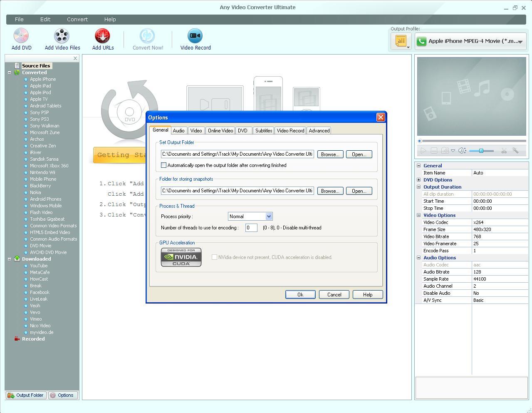The image size is (532, 413).
Task: Switch to the Audio tab
Action: click(x=179, y=131)
